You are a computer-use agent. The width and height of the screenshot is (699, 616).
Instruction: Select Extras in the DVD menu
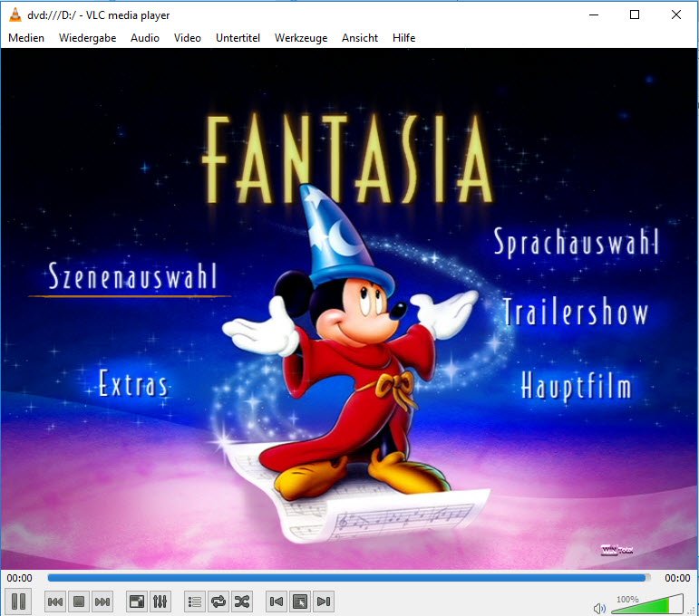pyautogui.click(x=133, y=383)
